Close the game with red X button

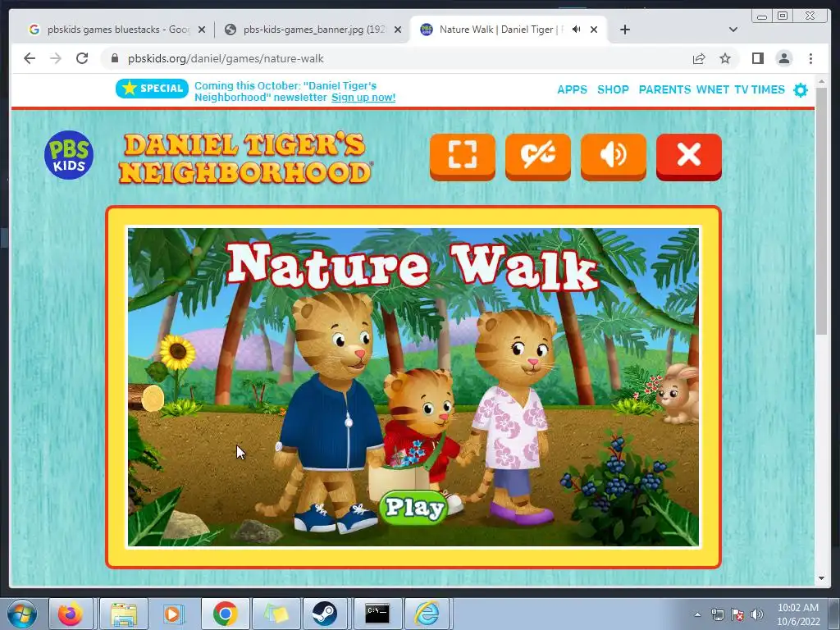point(689,157)
